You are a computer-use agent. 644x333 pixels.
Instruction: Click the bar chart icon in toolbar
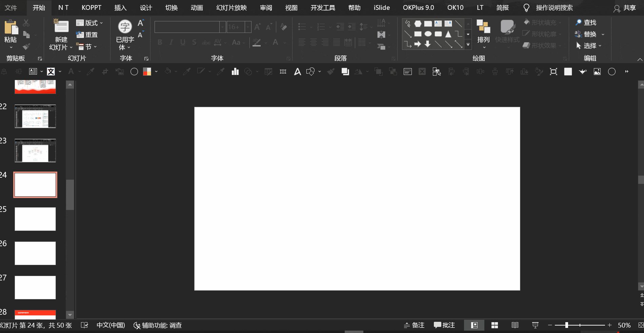(235, 72)
